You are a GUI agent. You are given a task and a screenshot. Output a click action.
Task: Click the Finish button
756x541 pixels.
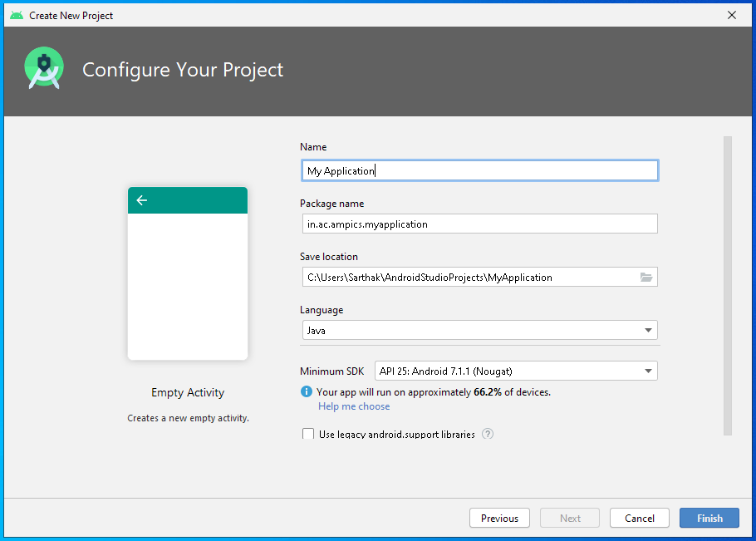(709, 518)
